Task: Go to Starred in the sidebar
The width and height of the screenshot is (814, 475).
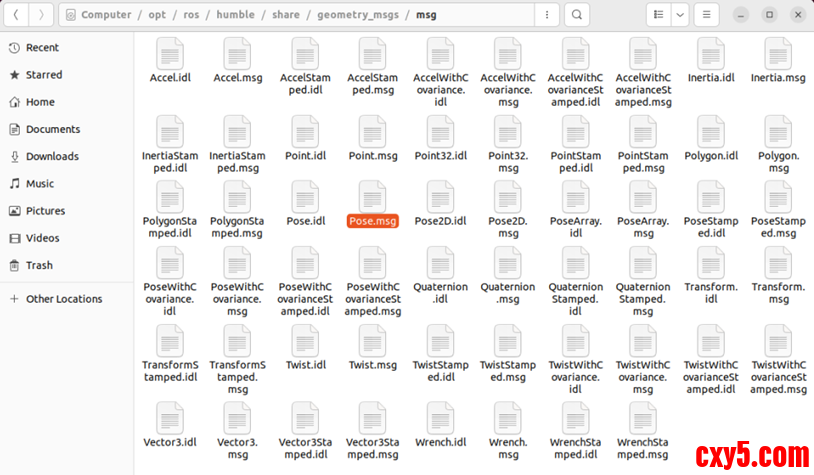Action: 44,75
